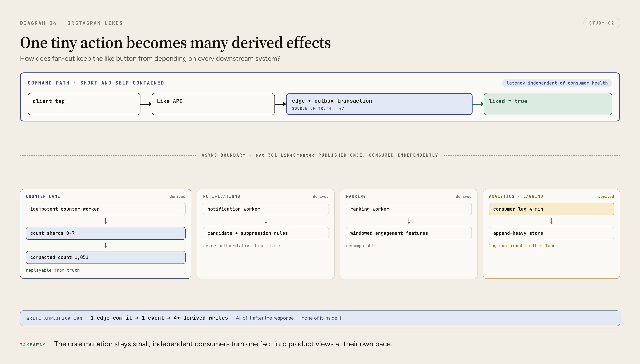Click the NOTIFICATIONS lane heading
Screen dimensions: 640x364
point(222,197)
